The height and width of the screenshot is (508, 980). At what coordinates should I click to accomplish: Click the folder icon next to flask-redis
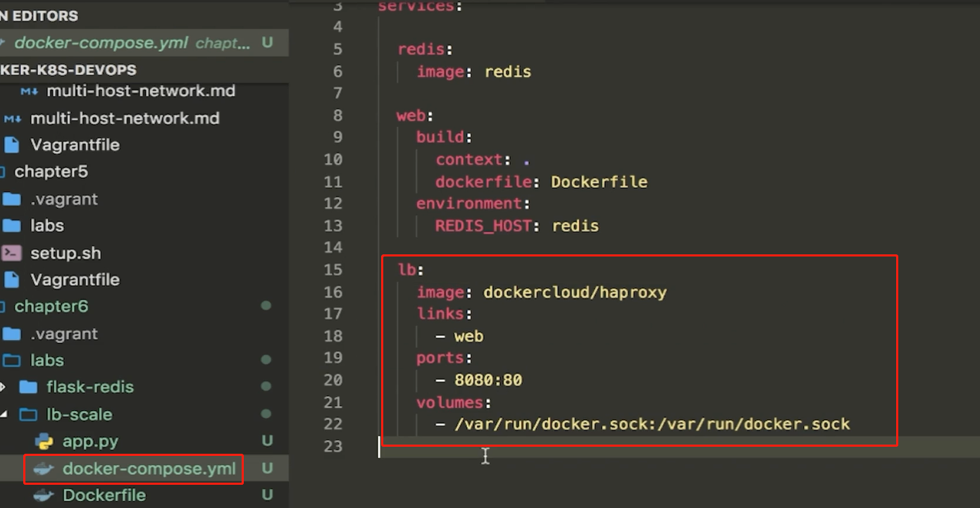(x=28, y=387)
